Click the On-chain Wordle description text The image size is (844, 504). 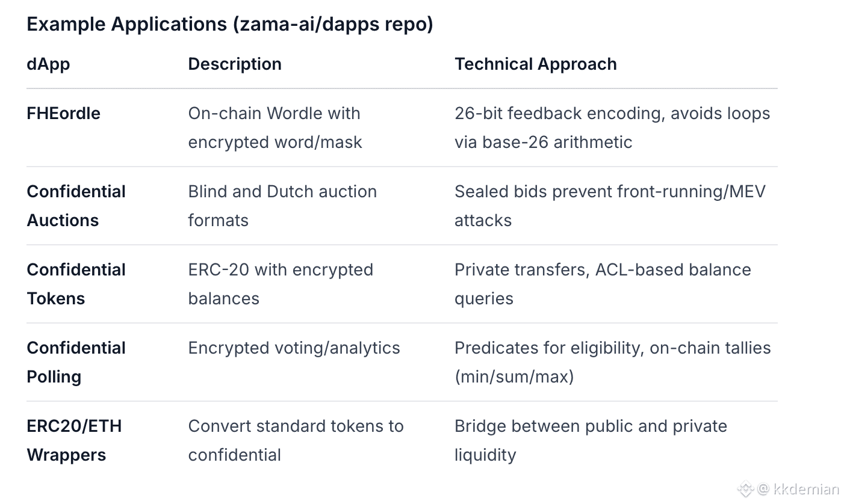coord(275,128)
